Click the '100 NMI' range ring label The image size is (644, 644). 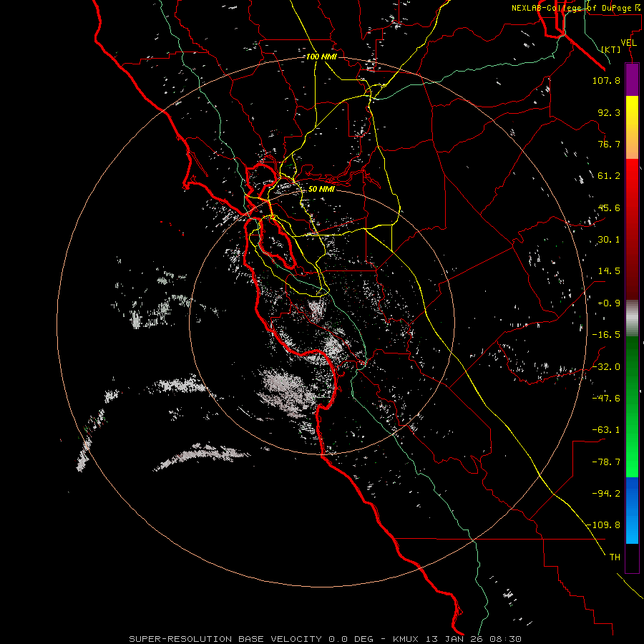click(321, 57)
